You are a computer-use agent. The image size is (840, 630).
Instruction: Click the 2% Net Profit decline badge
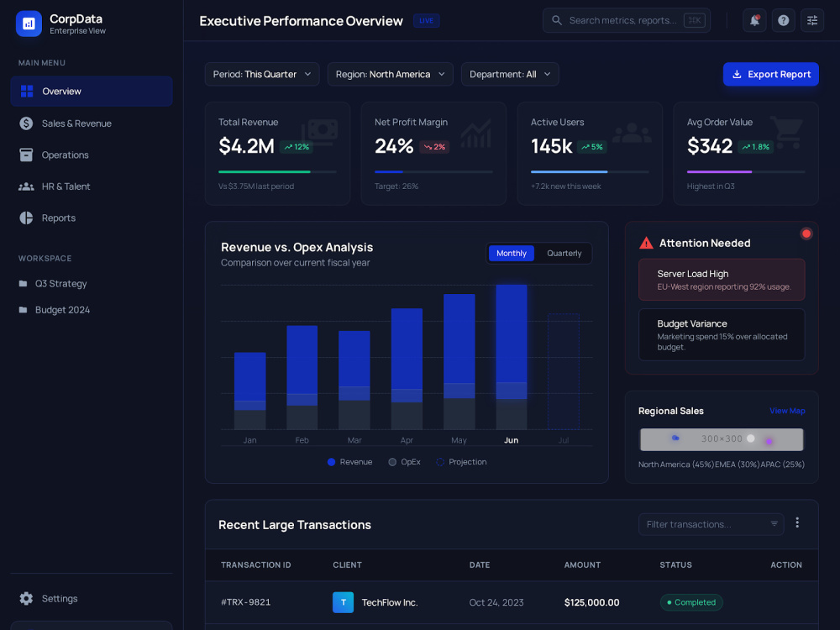tap(434, 147)
